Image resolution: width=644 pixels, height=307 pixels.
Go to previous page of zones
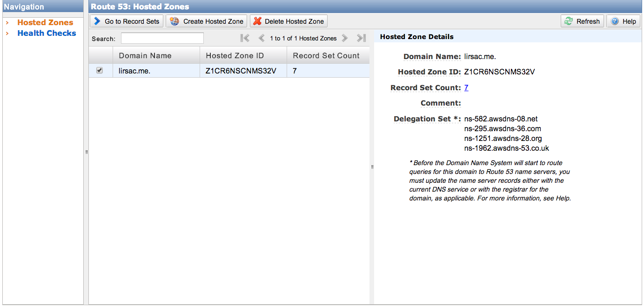pyautogui.click(x=262, y=38)
